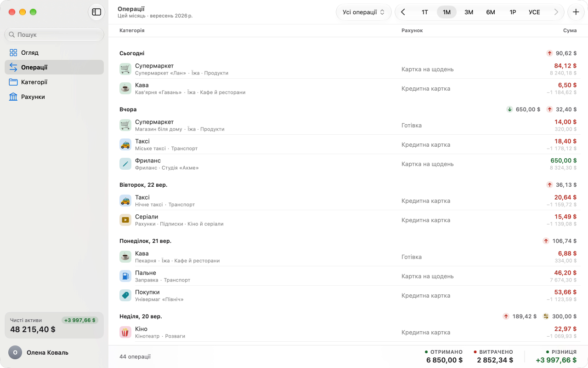588x368 pixels.
Task: Toggle the sidebar visibility button
Action: pos(96,12)
